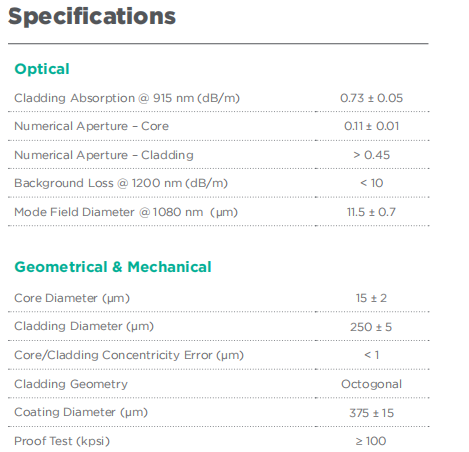Select the Core Diameter (µm) label
469x452 pixels.
(72, 298)
